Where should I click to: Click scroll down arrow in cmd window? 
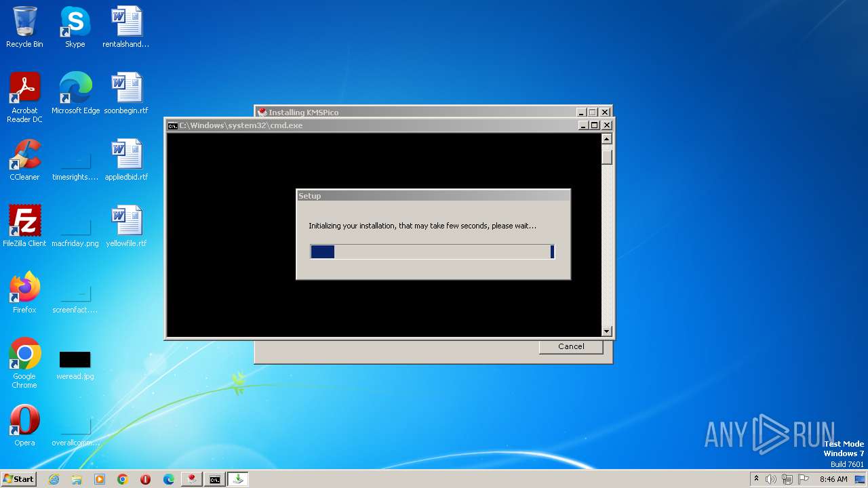click(607, 331)
